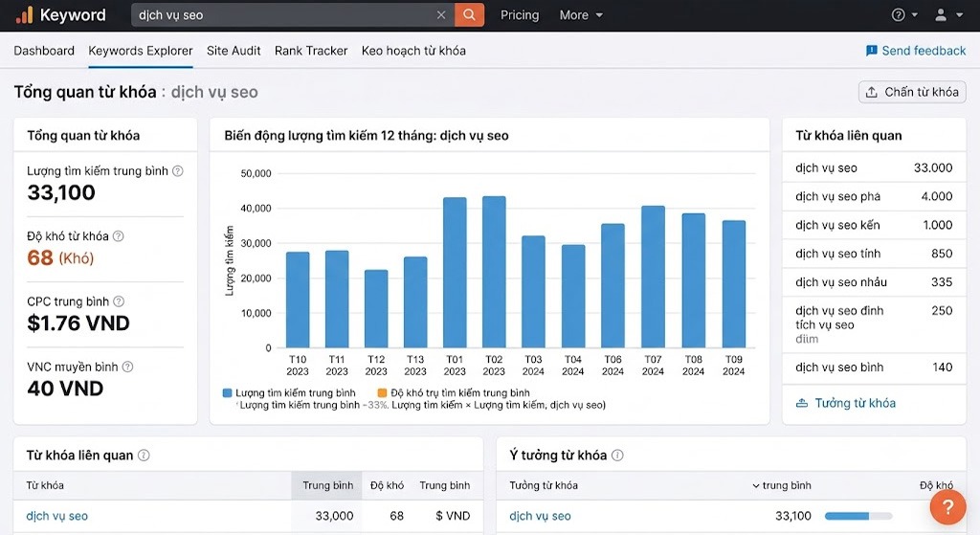Screen dimensions: 980x535
Task: Expand the dropdown arrow next to help icon
Action: click(914, 15)
